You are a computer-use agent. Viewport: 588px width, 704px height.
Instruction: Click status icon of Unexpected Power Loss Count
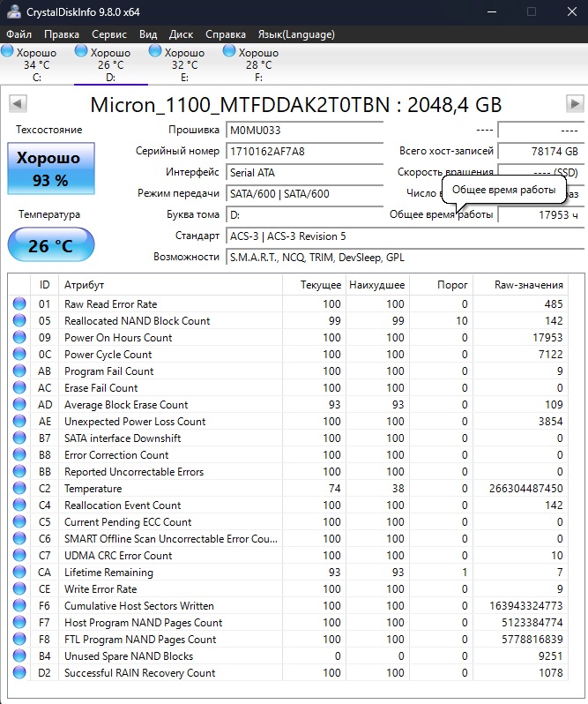click(19, 421)
